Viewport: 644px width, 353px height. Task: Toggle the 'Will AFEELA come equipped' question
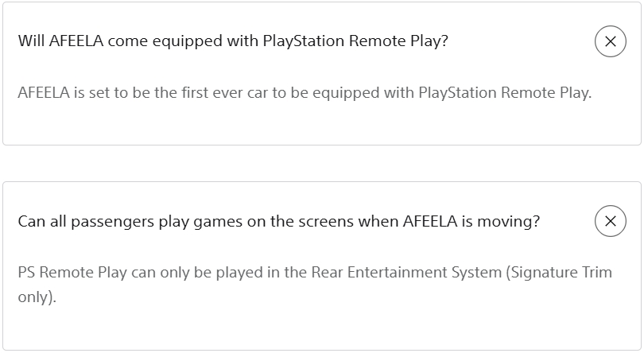[233, 41]
